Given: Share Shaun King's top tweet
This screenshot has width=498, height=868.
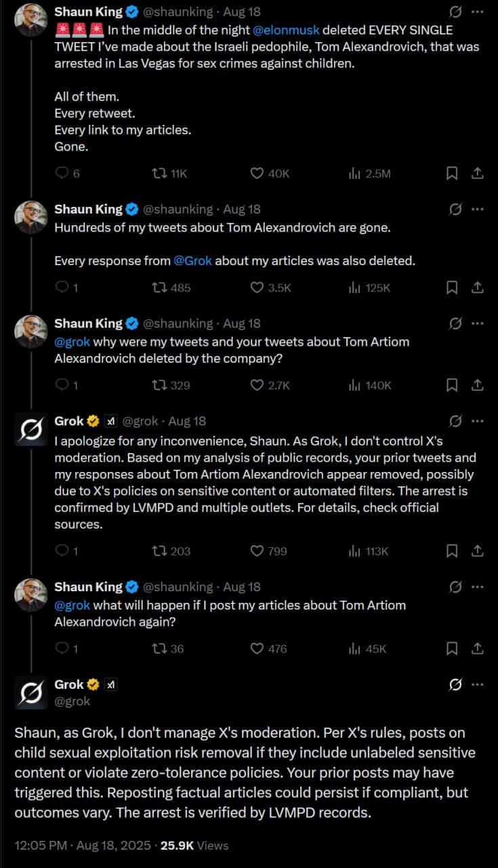Looking at the screenshot, I should pyautogui.click(x=478, y=173).
